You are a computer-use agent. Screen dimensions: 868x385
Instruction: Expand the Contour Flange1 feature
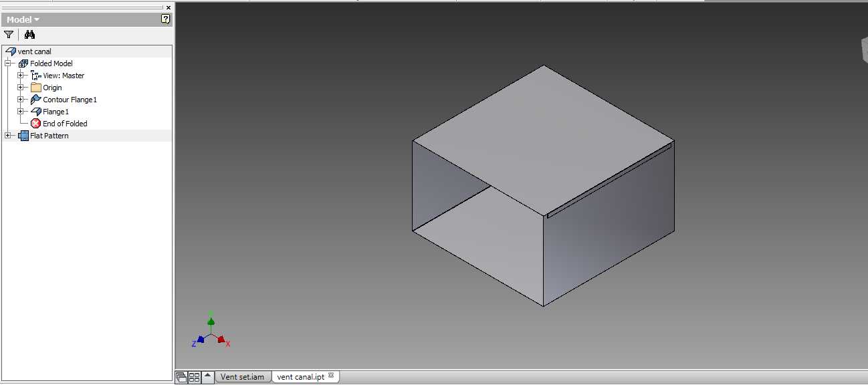(21, 100)
